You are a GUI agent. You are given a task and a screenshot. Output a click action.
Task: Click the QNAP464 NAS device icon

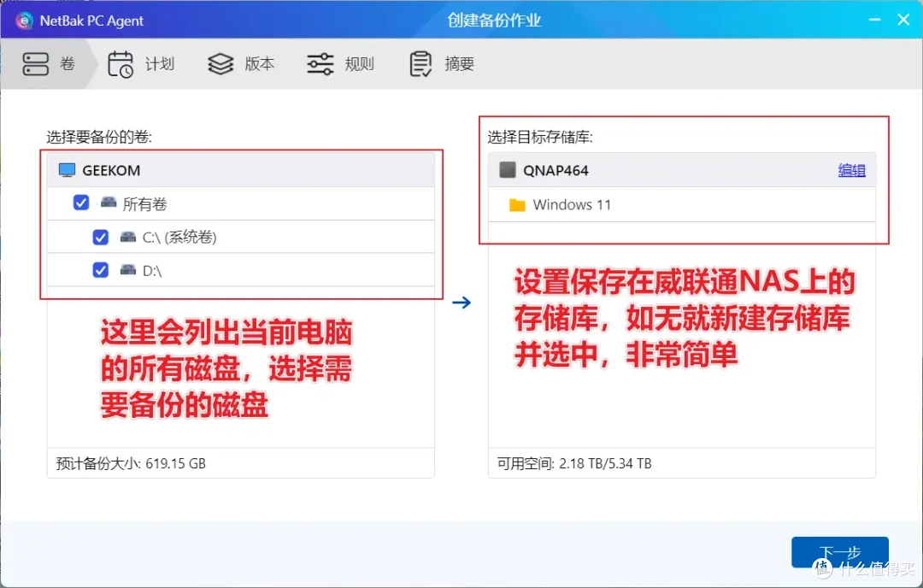pyautogui.click(x=508, y=170)
